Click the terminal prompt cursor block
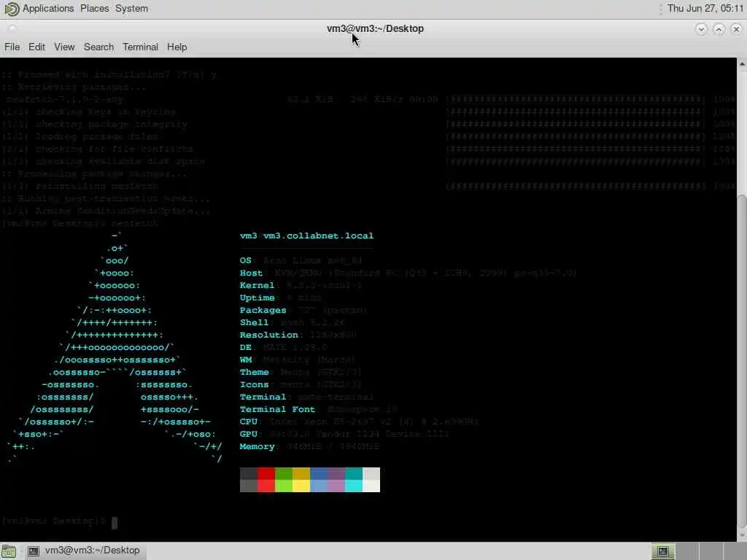The height and width of the screenshot is (560, 747). [x=115, y=522]
